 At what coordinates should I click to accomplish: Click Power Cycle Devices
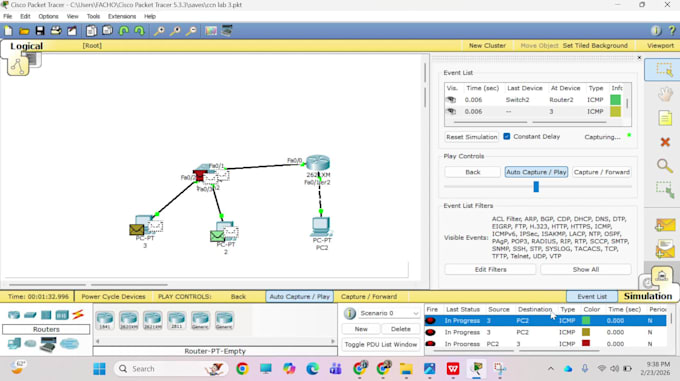click(x=113, y=296)
